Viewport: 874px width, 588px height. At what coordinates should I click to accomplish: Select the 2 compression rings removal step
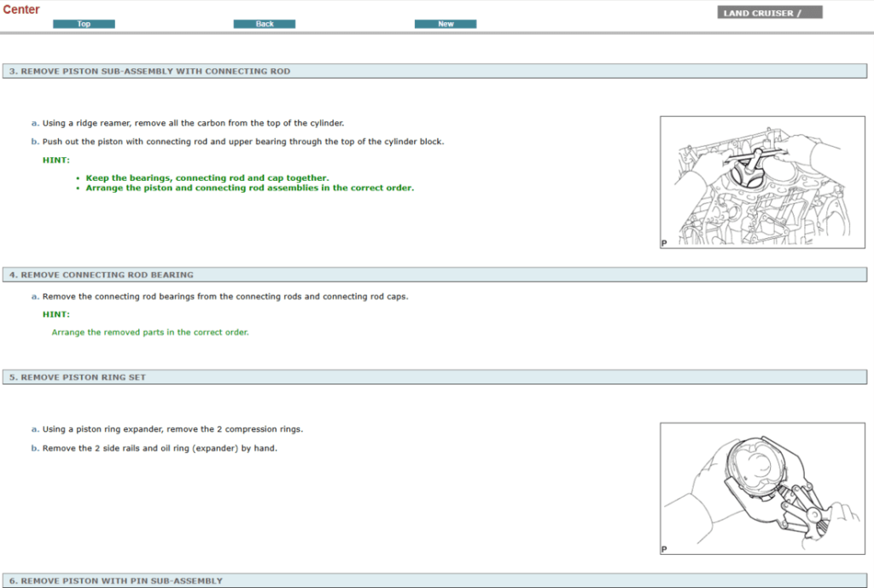click(x=172, y=429)
